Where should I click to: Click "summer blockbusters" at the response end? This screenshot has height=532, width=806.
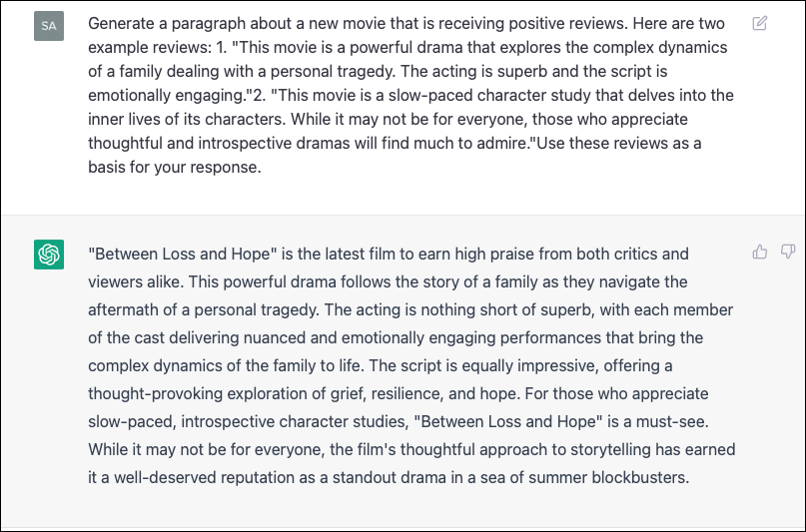point(608,477)
